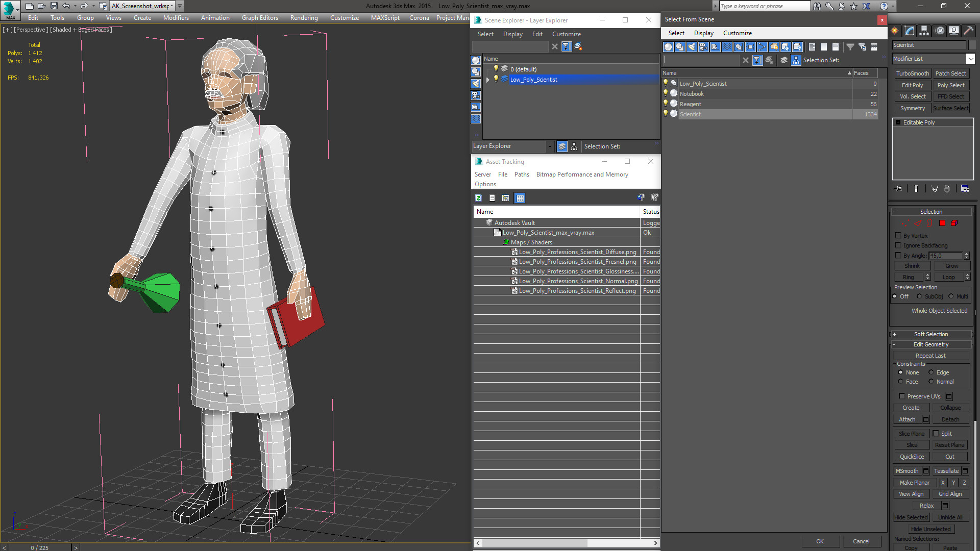The image size is (980, 551).
Task: Open the Rendering menu
Action: [304, 18]
